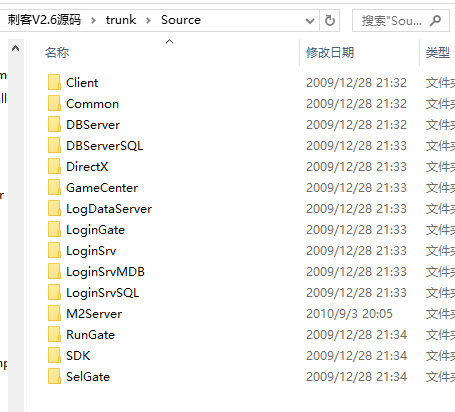Go to Source in the breadcrumb path
This screenshot has height=412, width=455.
[181, 20]
